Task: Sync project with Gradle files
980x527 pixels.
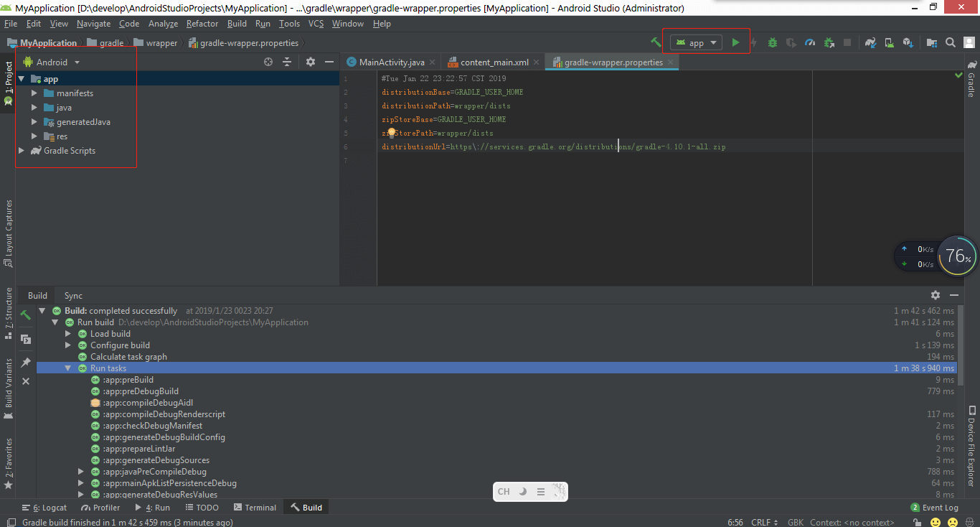Action: click(870, 43)
